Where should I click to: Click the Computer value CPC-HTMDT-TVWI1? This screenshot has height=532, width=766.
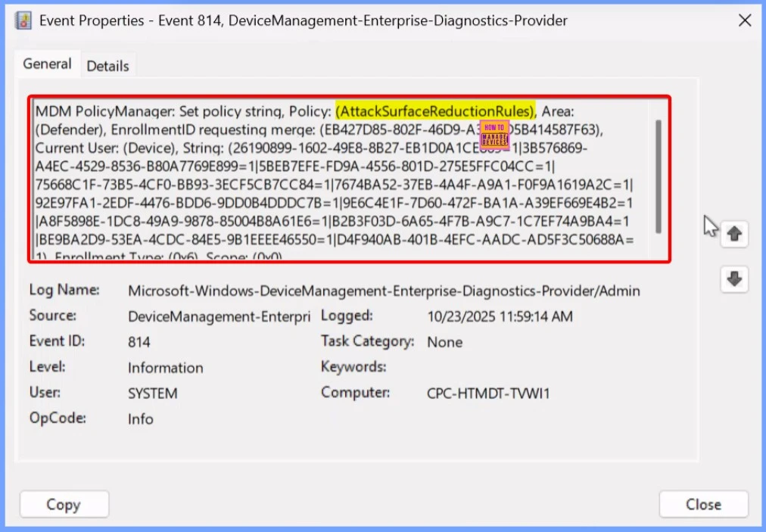tap(488, 394)
